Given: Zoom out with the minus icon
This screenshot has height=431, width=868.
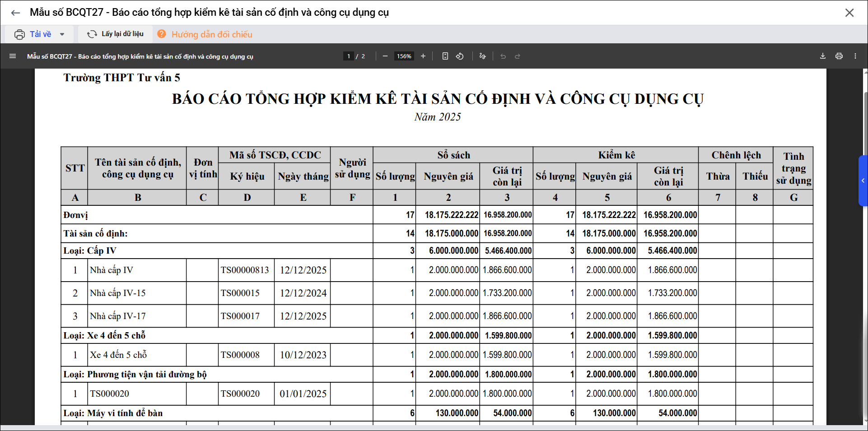Looking at the screenshot, I should coord(385,56).
